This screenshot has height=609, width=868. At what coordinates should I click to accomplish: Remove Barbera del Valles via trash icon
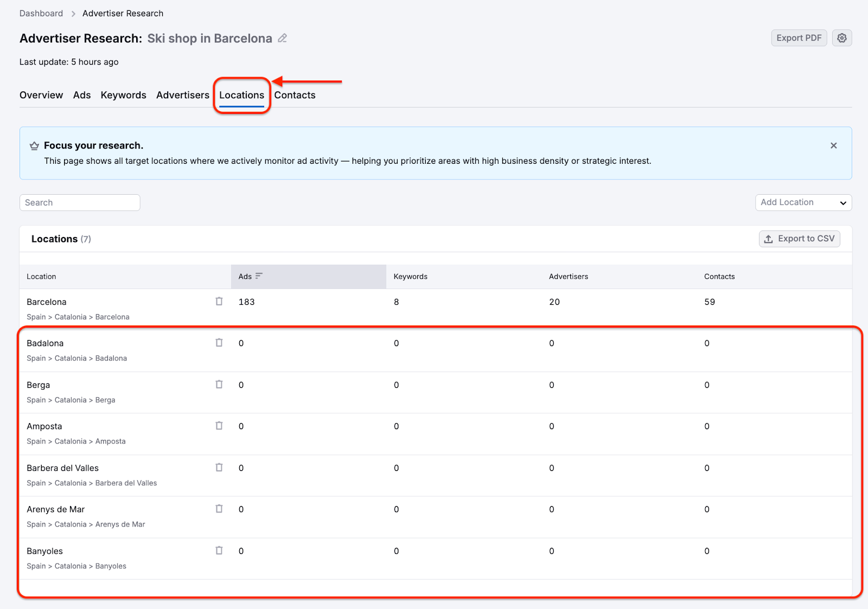(x=219, y=467)
